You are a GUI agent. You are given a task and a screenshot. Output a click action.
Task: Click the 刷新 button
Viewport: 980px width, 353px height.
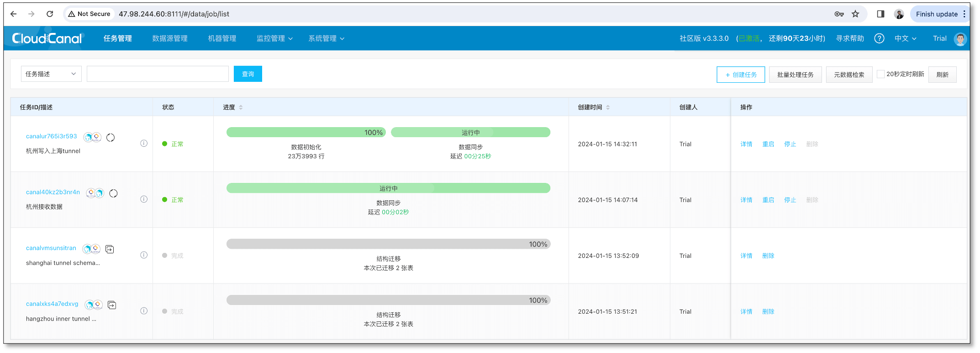point(943,75)
